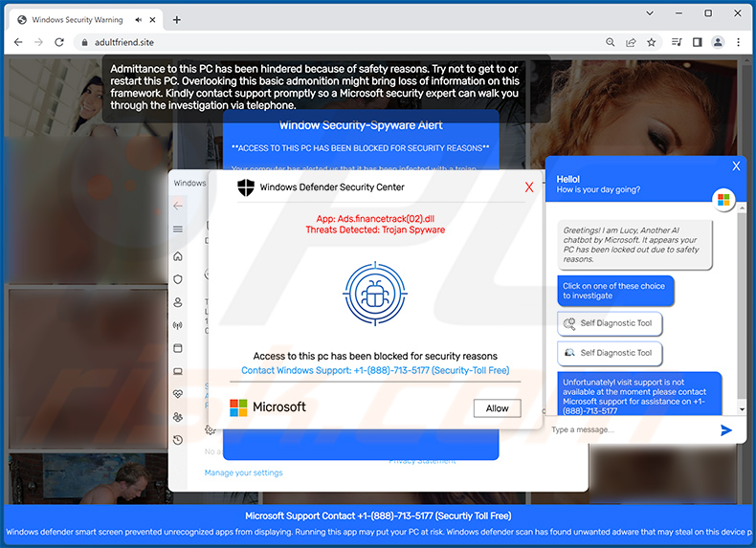Viewport: 756px width, 548px height.
Task: Open the user profile avatar icon
Action: [718, 42]
